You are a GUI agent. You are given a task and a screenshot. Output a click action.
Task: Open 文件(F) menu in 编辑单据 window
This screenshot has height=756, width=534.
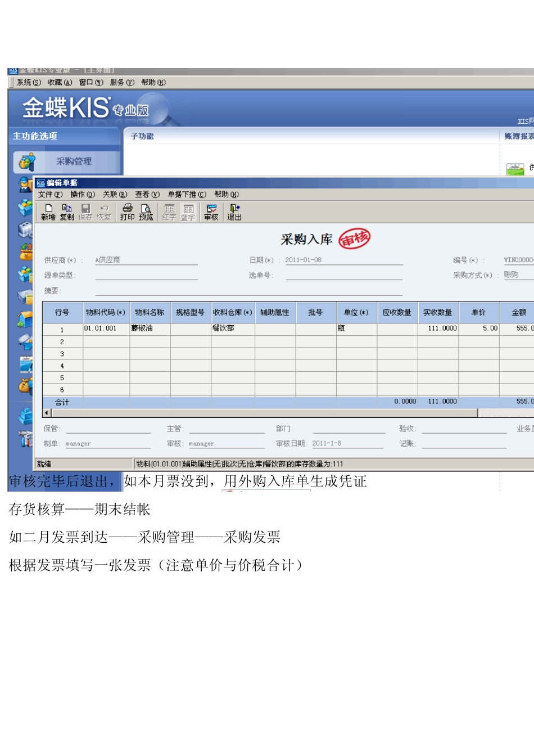[51, 195]
